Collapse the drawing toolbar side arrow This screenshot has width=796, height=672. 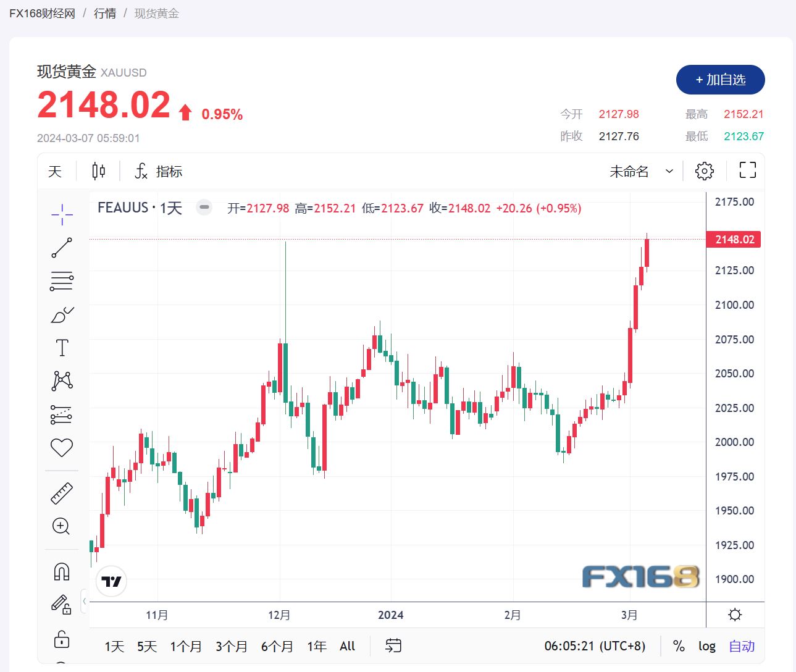[x=85, y=601]
